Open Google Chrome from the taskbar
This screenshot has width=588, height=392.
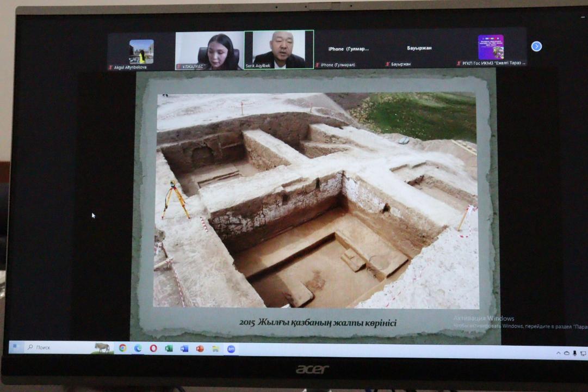pyautogui.click(x=122, y=348)
